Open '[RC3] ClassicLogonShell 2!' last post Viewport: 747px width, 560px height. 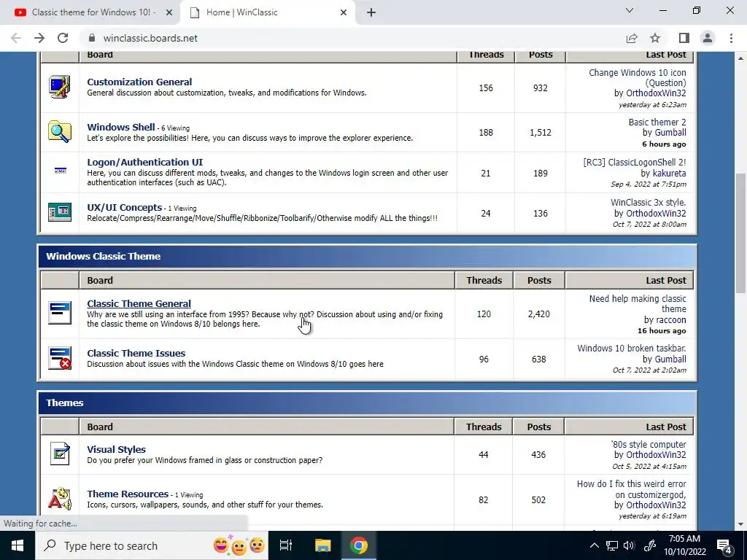click(x=635, y=162)
